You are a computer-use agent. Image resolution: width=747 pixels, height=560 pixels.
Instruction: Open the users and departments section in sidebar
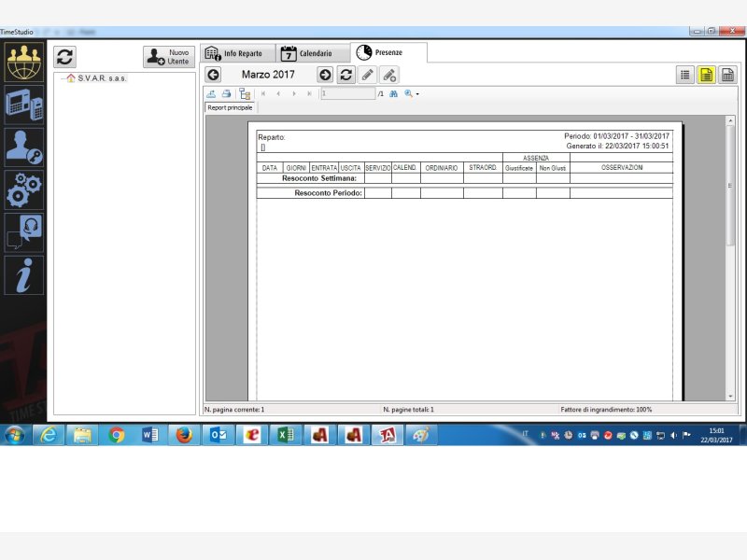tap(23, 63)
